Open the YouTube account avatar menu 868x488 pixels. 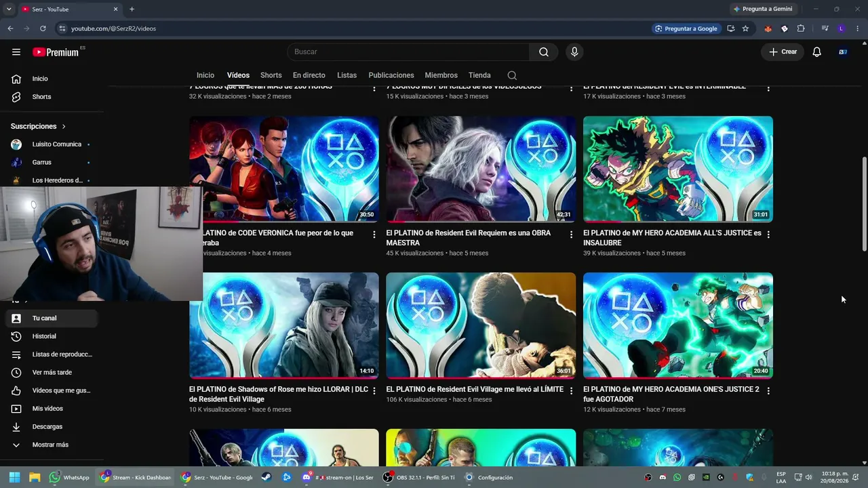pos(843,52)
